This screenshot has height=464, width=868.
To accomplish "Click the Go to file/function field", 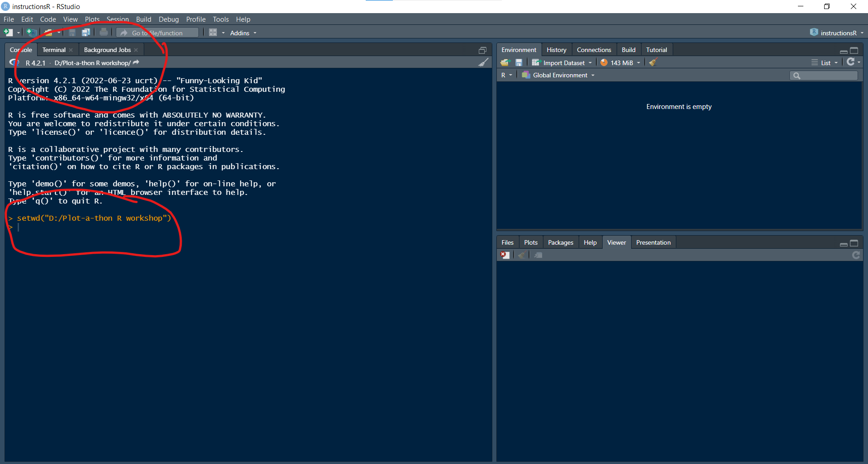I will tap(157, 33).
